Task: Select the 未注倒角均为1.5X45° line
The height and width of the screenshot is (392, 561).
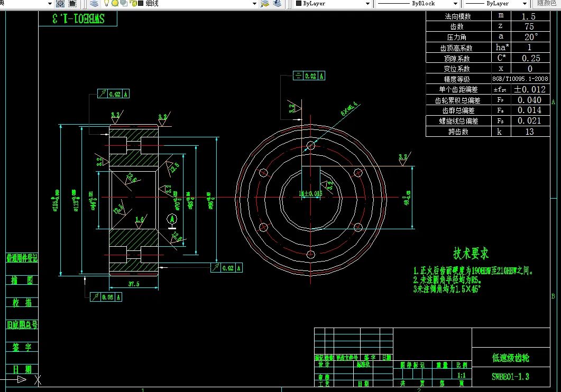Action: 447,289
